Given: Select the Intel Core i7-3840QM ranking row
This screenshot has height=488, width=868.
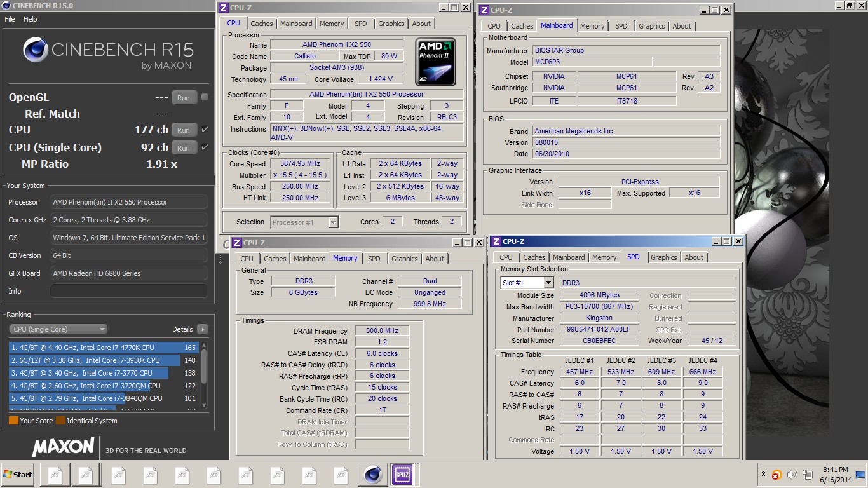Looking at the screenshot, I should 104,398.
